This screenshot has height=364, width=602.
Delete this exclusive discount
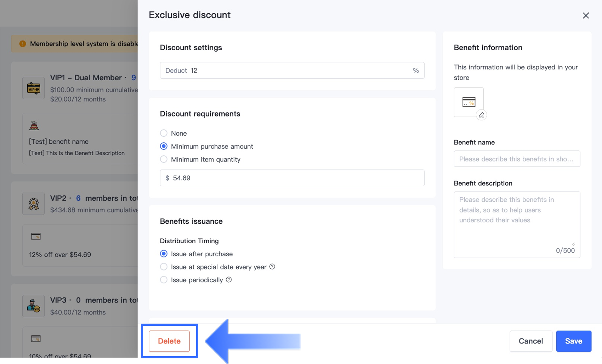pyautogui.click(x=169, y=341)
